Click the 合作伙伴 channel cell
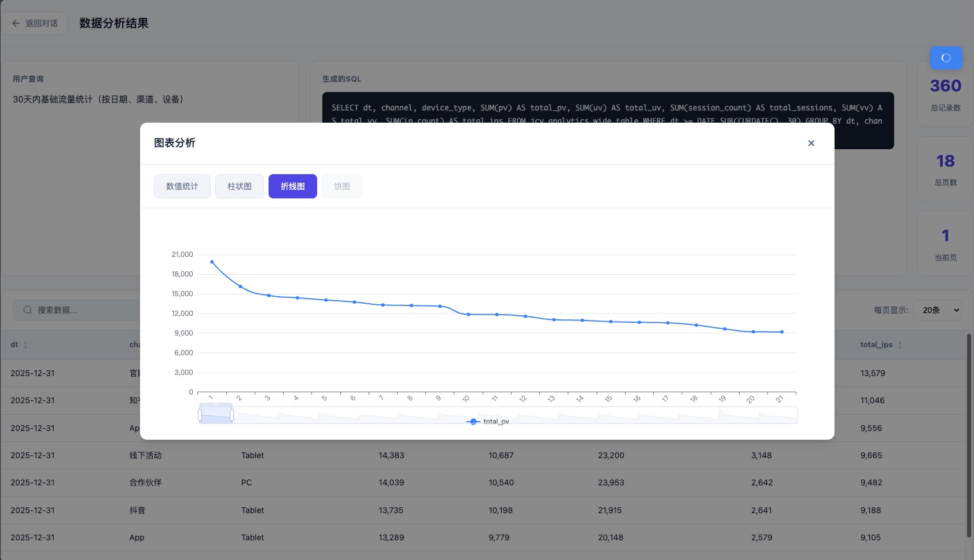The width and height of the screenshot is (974, 560). point(145,482)
